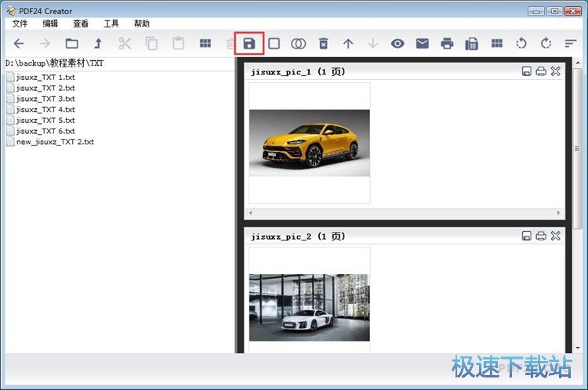
Task: Open the 工具 menu
Action: [x=111, y=23]
